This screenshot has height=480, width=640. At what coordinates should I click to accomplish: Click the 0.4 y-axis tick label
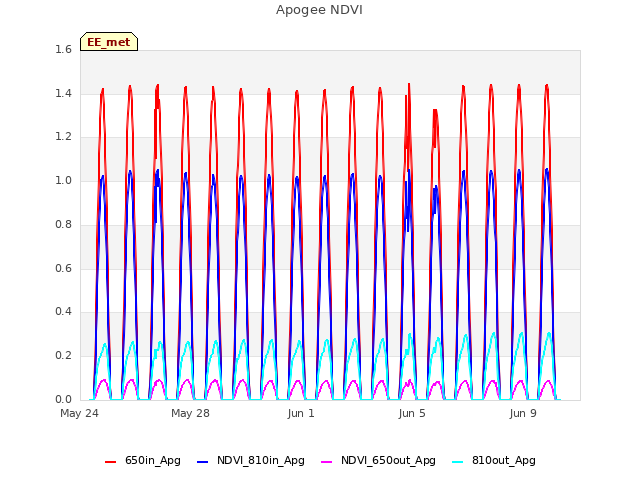tap(63, 312)
